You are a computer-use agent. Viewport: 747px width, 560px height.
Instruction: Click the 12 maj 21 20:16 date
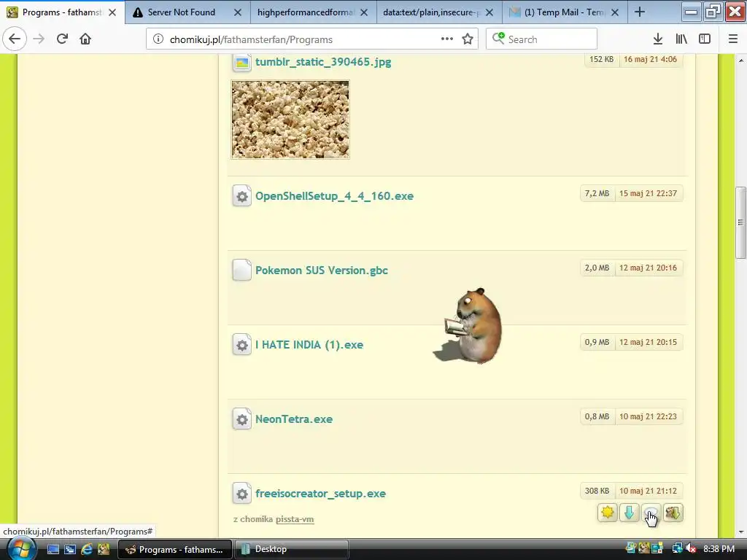point(648,268)
